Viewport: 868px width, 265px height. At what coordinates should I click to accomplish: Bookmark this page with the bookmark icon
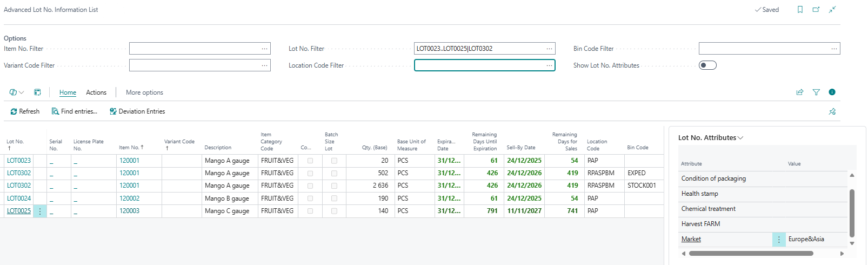(x=800, y=10)
